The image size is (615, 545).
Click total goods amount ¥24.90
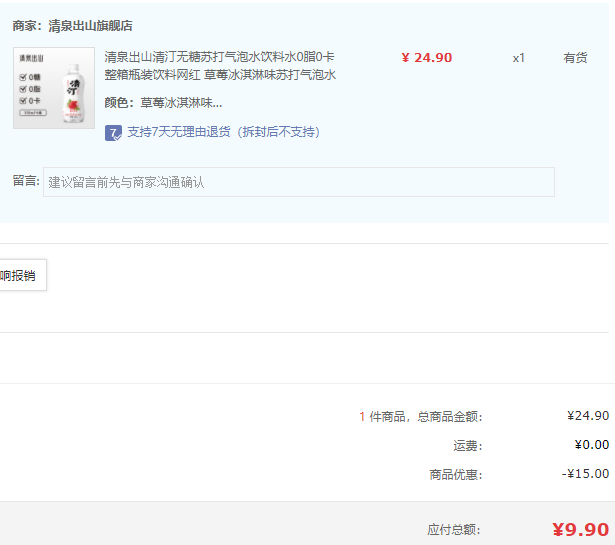pos(588,416)
